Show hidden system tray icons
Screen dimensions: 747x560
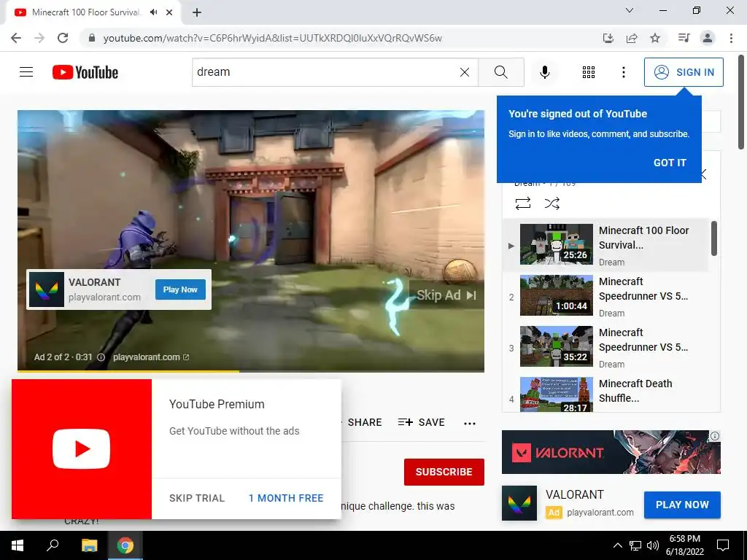[617, 545]
